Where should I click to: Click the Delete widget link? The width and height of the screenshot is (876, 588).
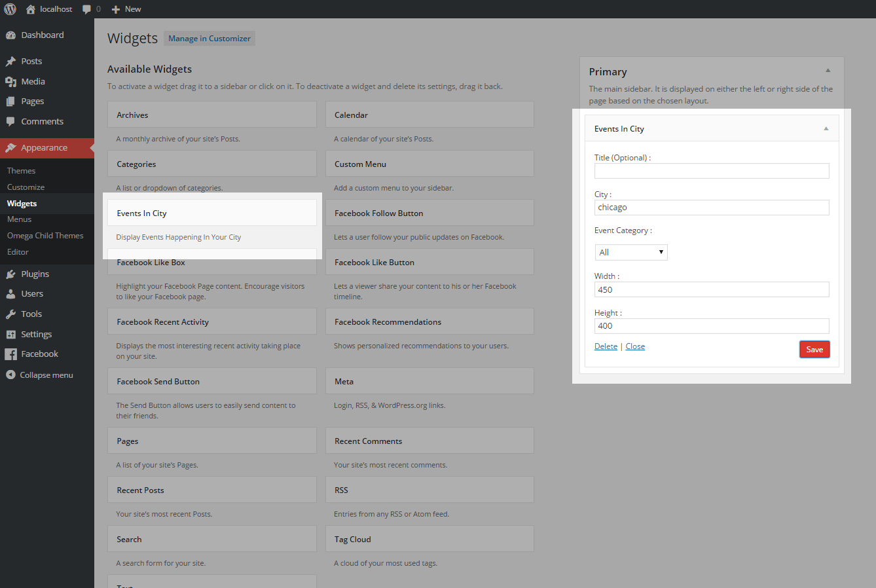[606, 346]
